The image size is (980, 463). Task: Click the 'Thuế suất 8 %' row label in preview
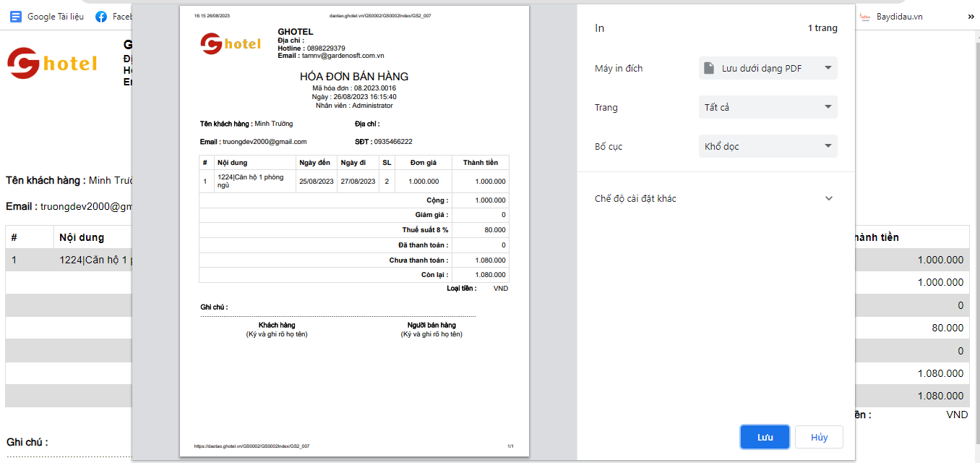pos(426,230)
